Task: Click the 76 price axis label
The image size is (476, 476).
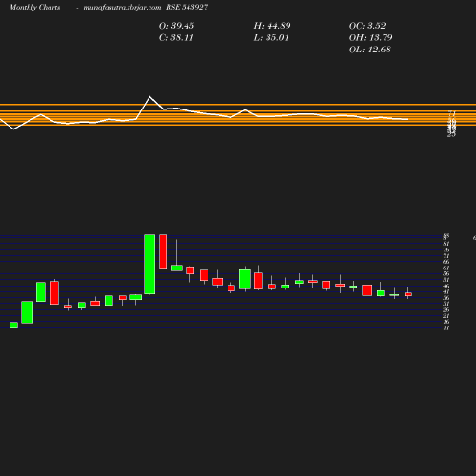Action: (446, 249)
